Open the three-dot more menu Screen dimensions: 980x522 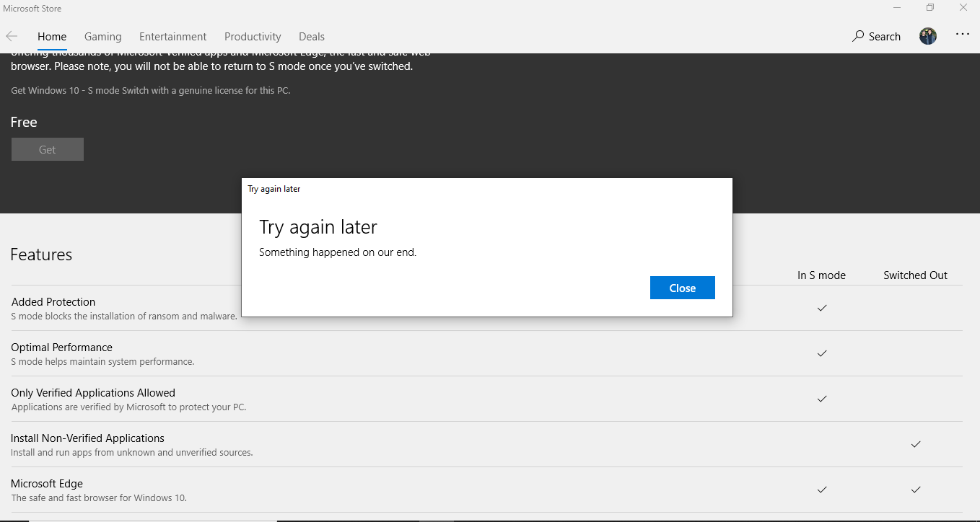coord(962,34)
